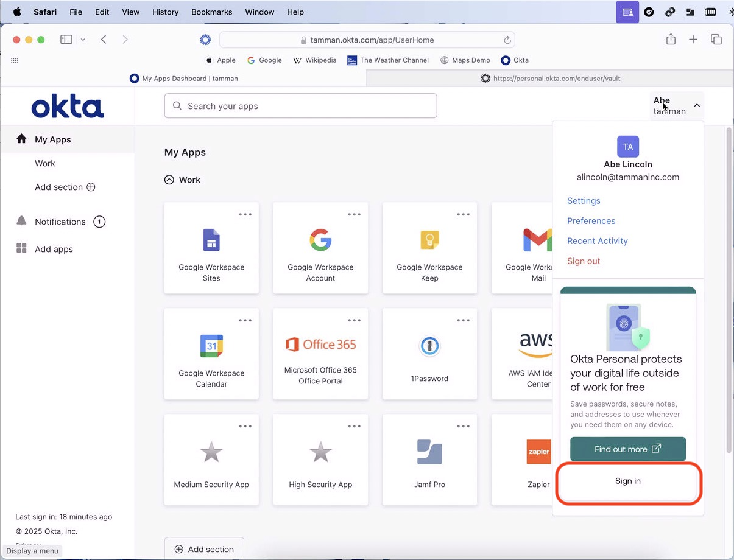Click Add section in left sidebar
Screen dimensions: 734x560
[65, 187]
